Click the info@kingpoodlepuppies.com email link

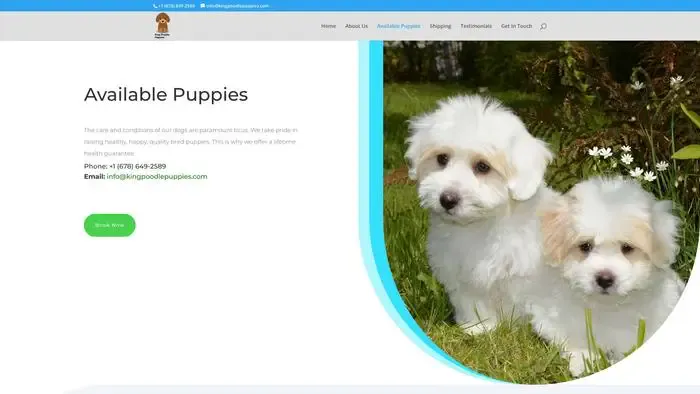(x=157, y=176)
